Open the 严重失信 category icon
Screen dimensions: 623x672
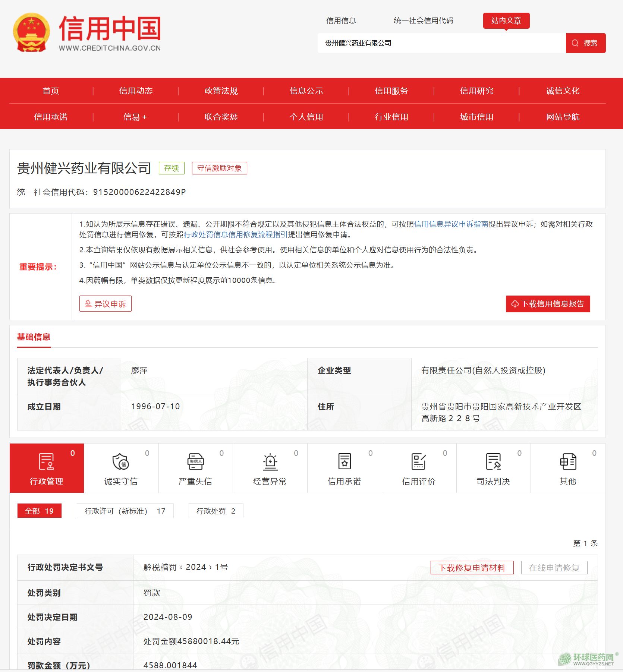(195, 461)
